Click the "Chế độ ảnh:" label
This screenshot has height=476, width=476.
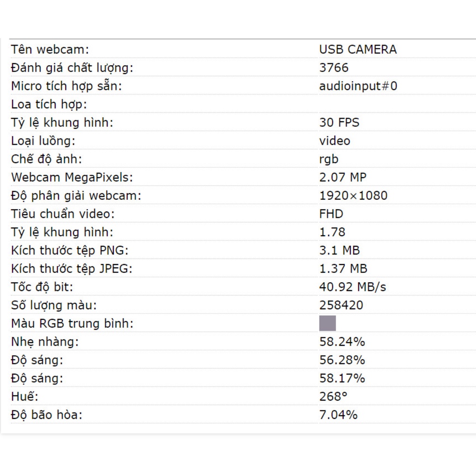(x=46, y=159)
